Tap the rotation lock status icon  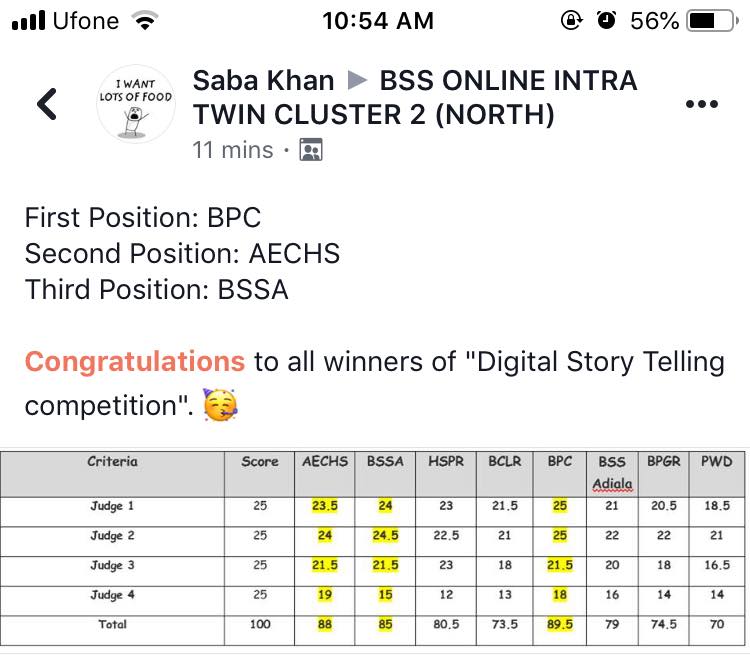click(571, 21)
